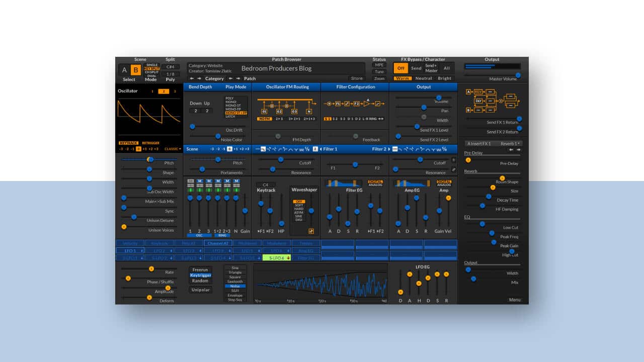Enable KEYTRACK on the oscillator

129,143
